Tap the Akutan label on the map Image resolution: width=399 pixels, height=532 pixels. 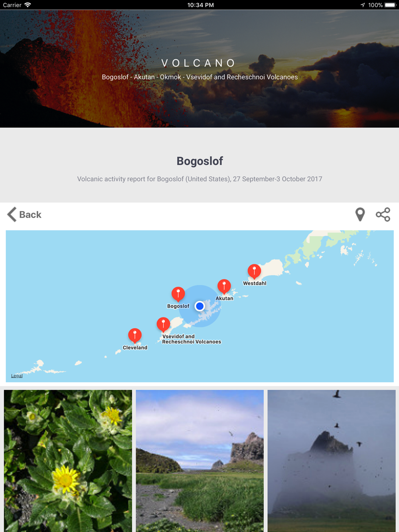(224, 298)
